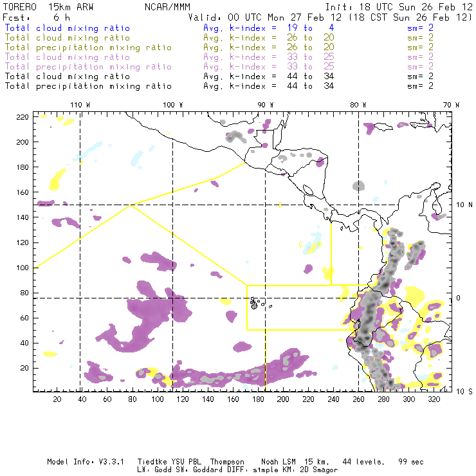The height and width of the screenshot is (476, 476).
Task: Click the purple "Total precipitation mixing ratio" legend row
Action: pyautogui.click(x=88, y=67)
